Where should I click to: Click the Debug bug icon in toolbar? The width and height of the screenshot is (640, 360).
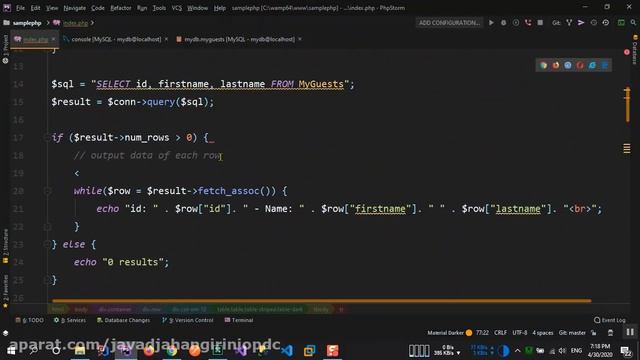(503, 23)
